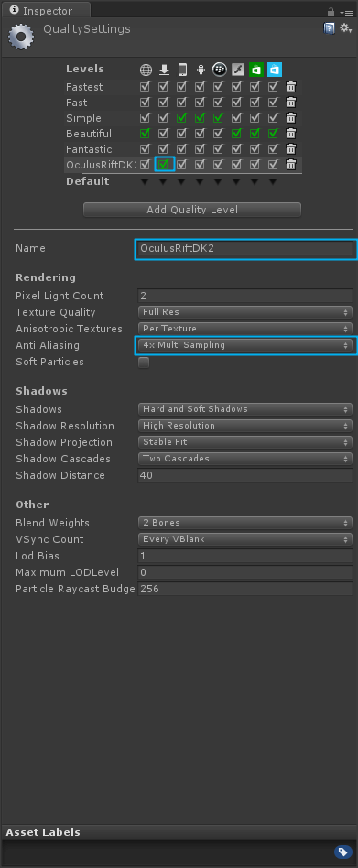
Task: Open the QualitySettings help book icon
Action: click(330, 28)
